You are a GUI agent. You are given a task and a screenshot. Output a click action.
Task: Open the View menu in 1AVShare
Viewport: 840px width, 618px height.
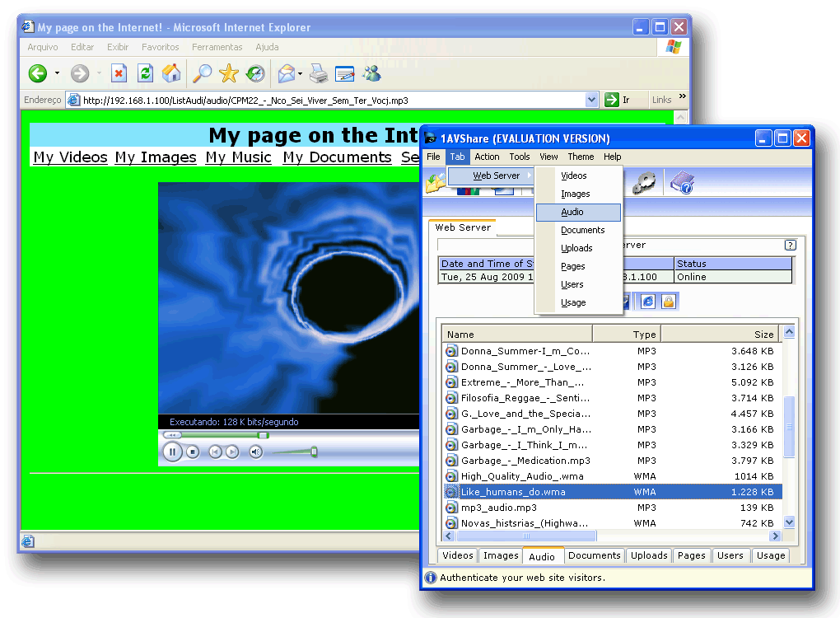(x=548, y=157)
